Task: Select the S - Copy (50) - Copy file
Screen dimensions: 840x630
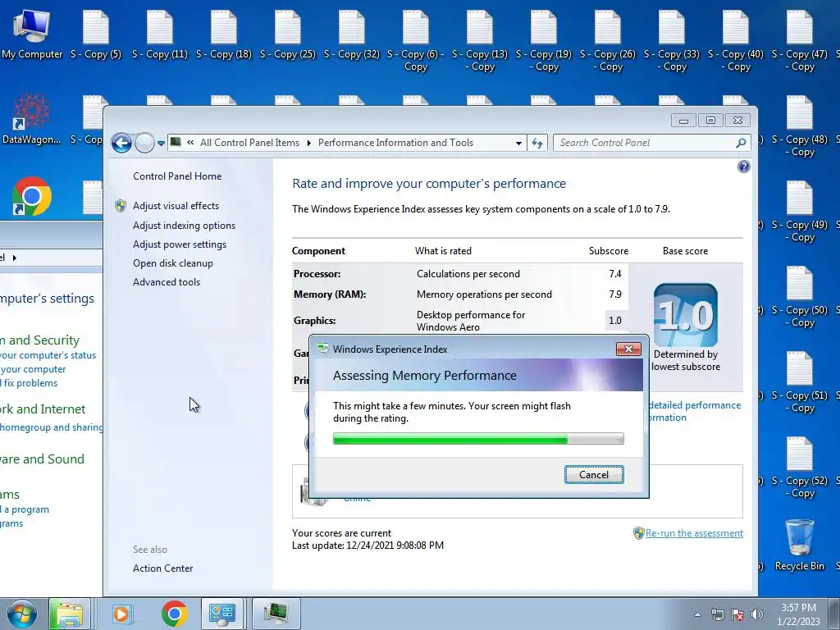Action: click(x=799, y=296)
